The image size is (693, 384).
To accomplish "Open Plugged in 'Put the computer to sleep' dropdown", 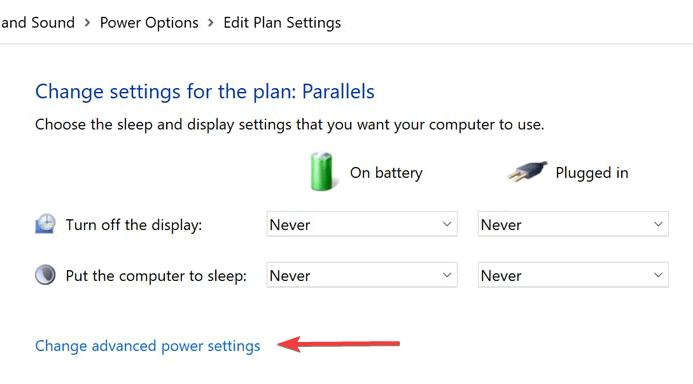I will [573, 275].
